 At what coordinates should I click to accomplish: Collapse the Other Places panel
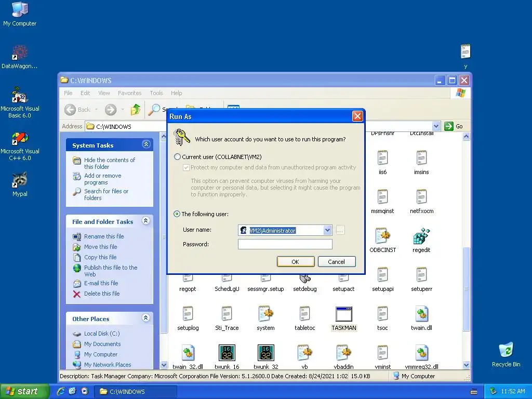[x=146, y=318]
